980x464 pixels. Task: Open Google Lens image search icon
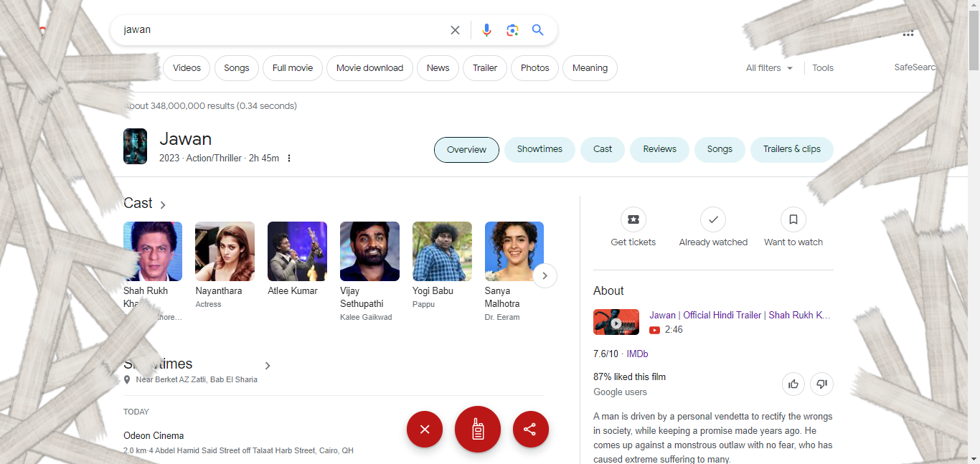tap(512, 30)
